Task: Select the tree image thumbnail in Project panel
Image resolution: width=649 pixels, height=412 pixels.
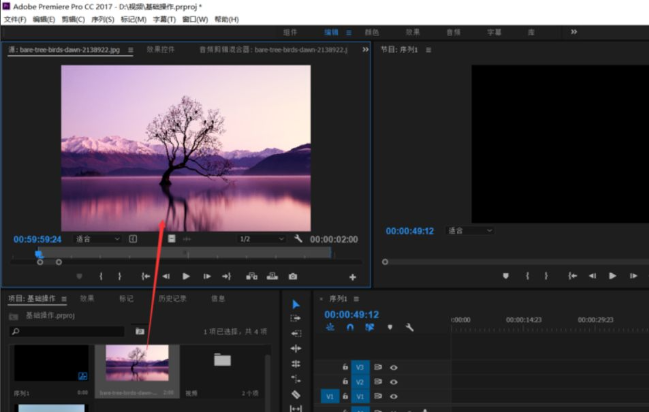Action: click(x=137, y=363)
